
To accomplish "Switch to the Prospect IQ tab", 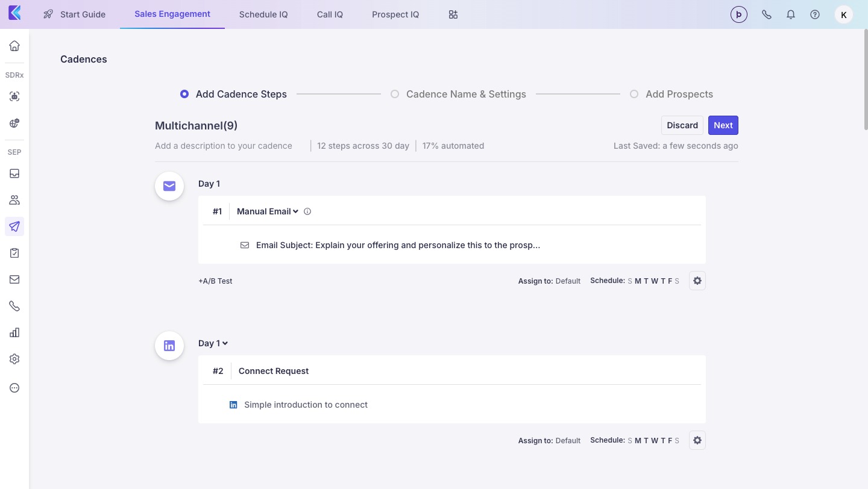I will (395, 14).
